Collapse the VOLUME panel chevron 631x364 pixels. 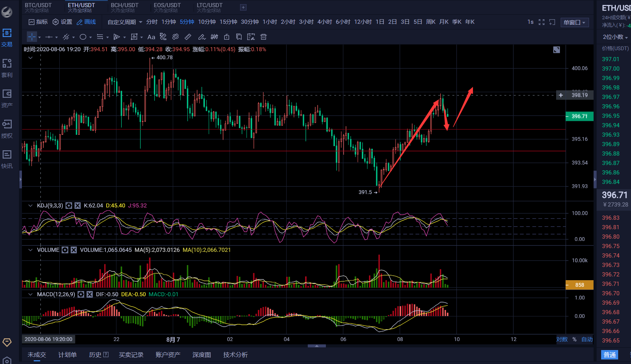click(31, 250)
